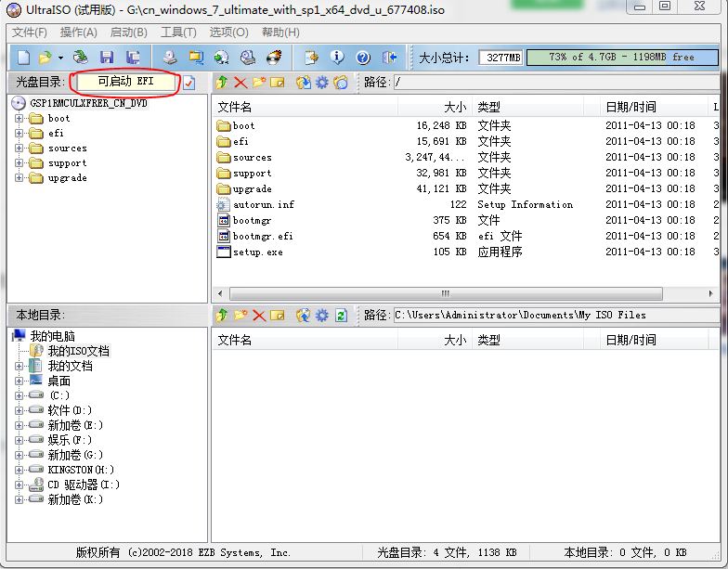This screenshot has height=569, width=728.
Task: Click refresh icon in local pane toolbar
Action: coord(342,316)
